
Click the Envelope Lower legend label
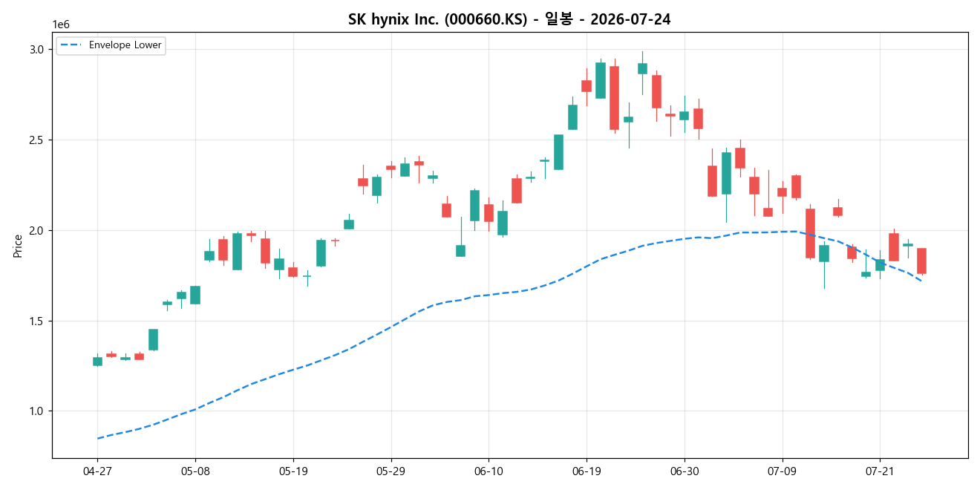point(125,45)
